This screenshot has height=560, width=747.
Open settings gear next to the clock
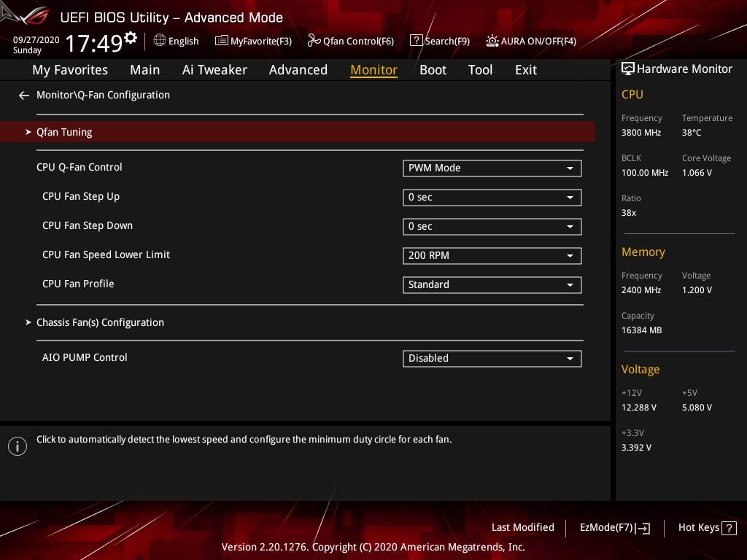point(131,37)
